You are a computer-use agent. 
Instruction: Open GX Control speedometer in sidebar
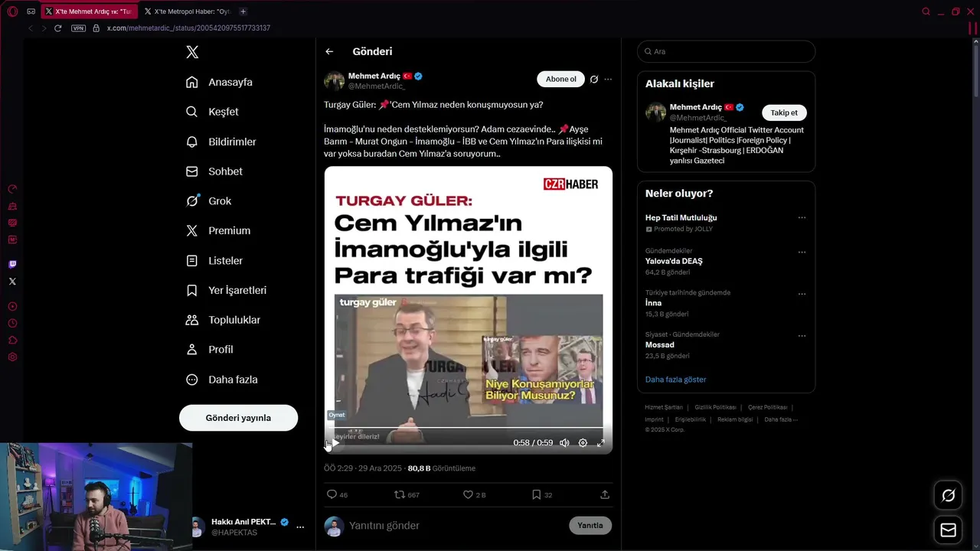[x=12, y=189]
